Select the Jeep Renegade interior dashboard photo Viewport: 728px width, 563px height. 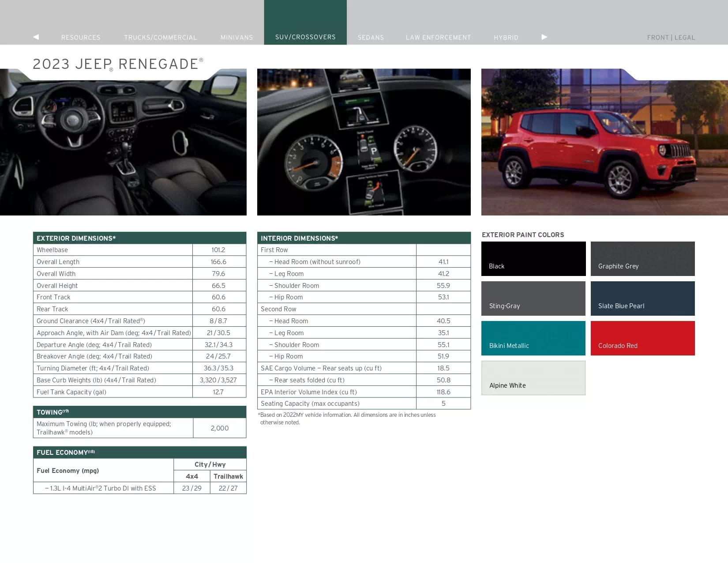124,141
